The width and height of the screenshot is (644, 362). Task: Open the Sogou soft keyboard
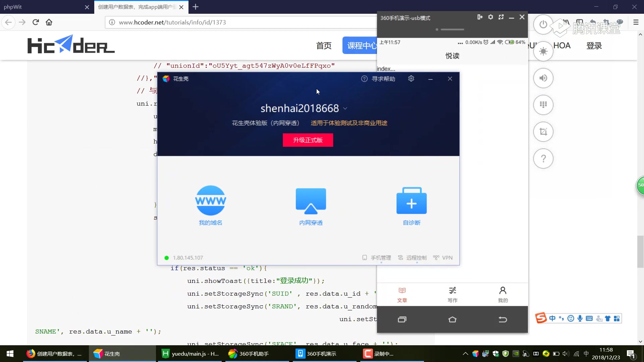pyautogui.click(x=589, y=318)
